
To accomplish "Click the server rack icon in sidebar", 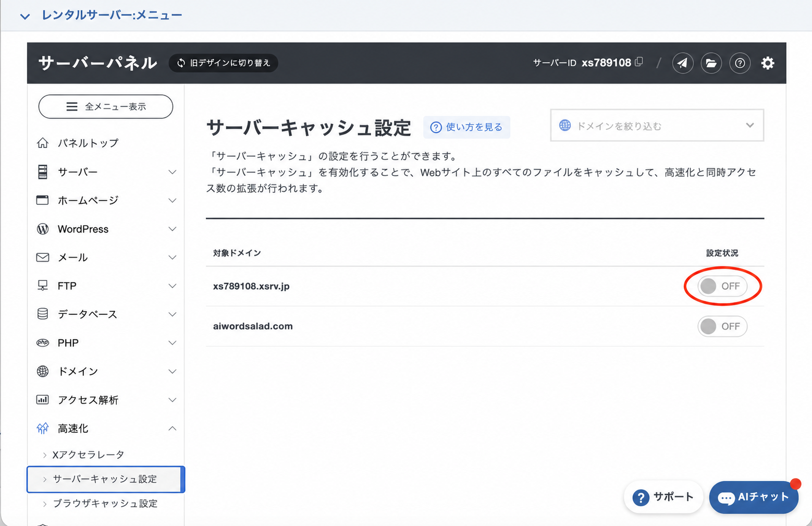I will point(43,172).
